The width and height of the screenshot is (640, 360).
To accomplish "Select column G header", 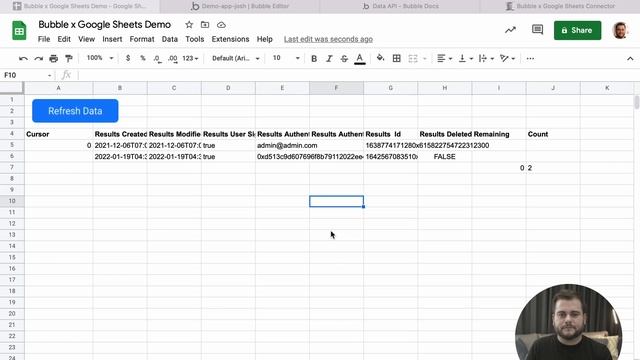I will click(x=391, y=88).
